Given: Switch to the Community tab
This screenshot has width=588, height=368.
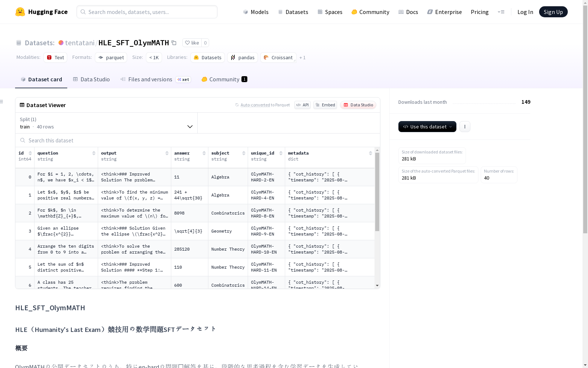Looking at the screenshot, I should point(224,79).
